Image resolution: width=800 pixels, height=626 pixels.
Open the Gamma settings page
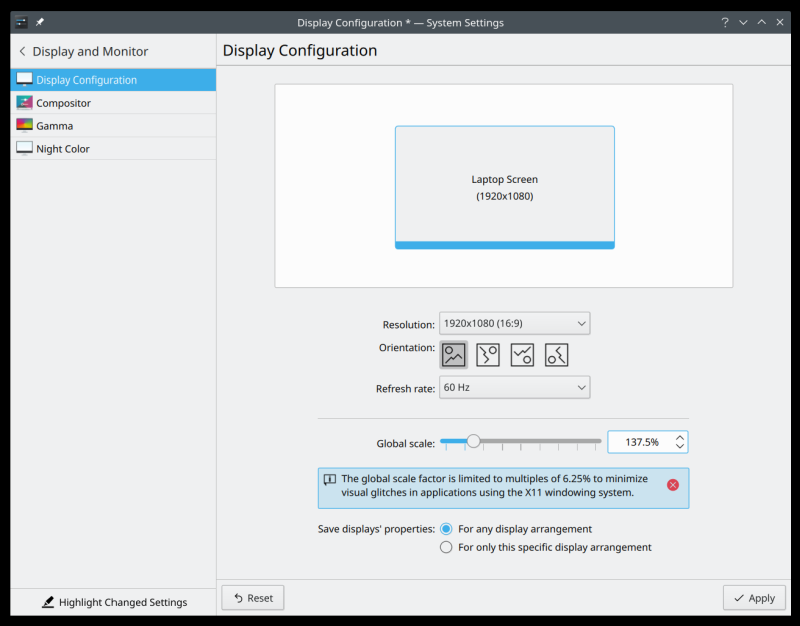click(54, 126)
